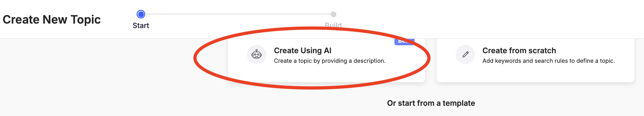Choose the Create from scratch title
The image size is (644, 116).
pyautogui.click(x=519, y=50)
